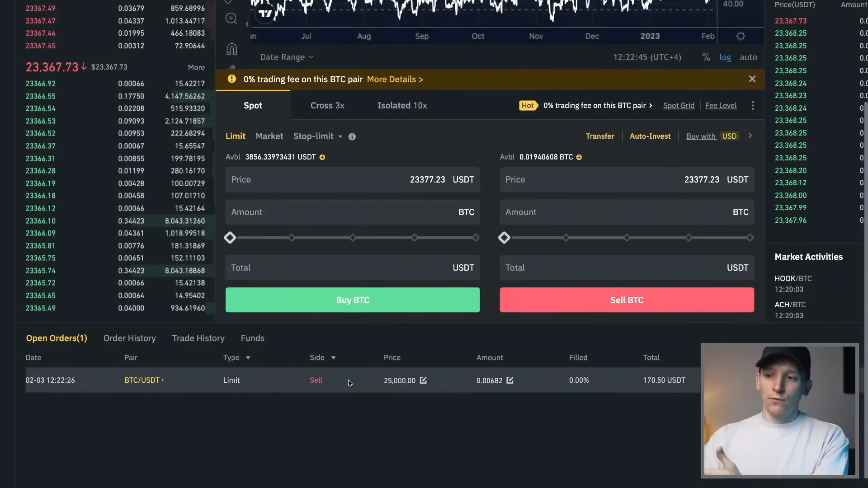Click the zoom-in magnifier chart tool
This screenshot has height=488, width=868.
231,19
